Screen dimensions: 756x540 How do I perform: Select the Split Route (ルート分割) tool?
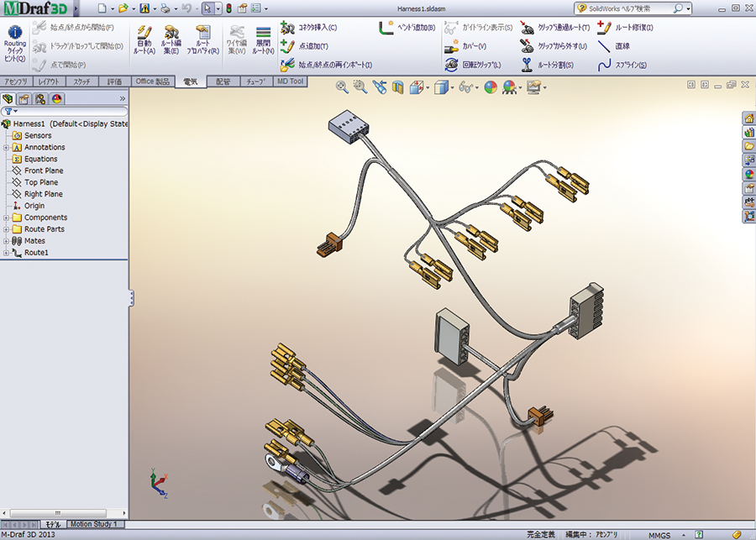coord(527,66)
